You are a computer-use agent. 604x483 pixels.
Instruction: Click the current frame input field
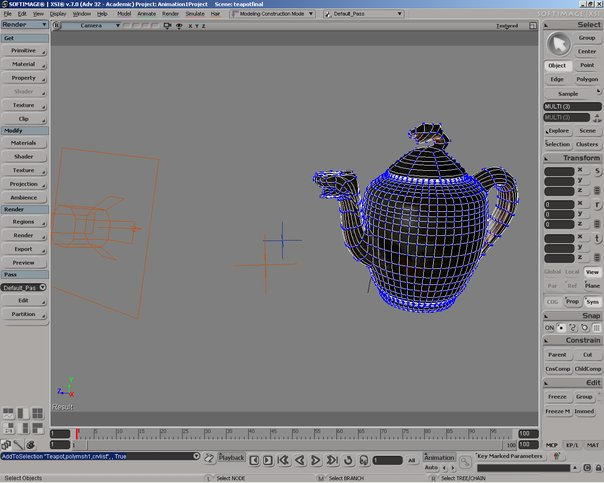388,460
